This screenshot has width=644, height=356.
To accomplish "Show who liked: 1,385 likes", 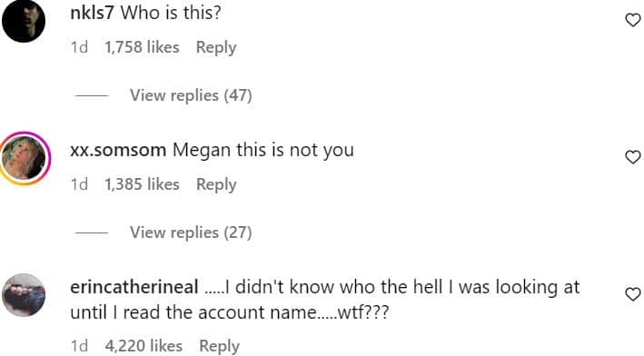I will [142, 184].
